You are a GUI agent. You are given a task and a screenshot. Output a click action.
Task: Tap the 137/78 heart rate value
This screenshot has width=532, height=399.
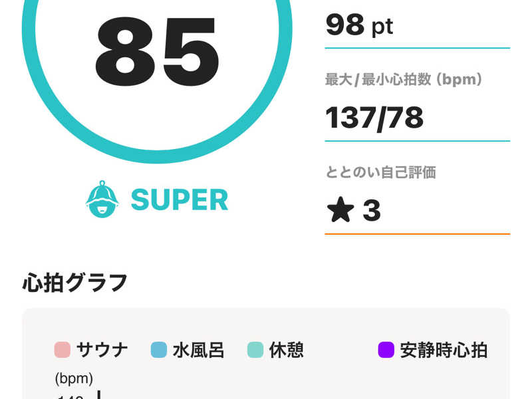click(374, 118)
